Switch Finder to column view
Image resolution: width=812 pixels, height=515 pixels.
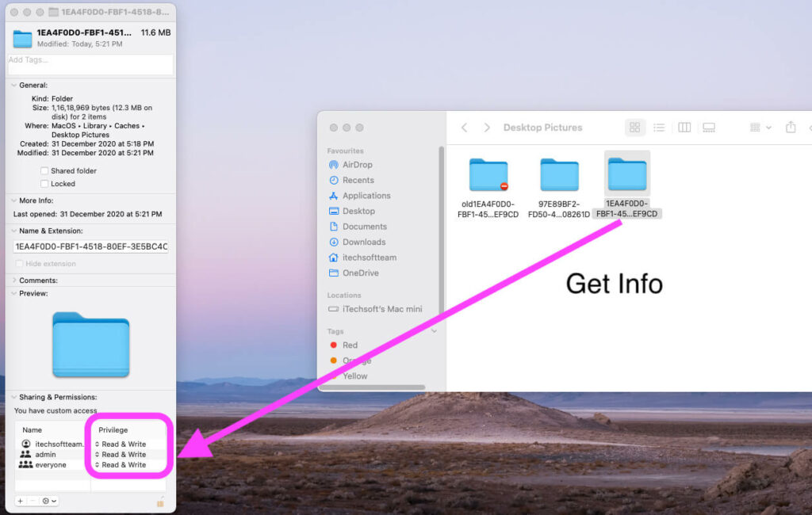[x=684, y=127]
